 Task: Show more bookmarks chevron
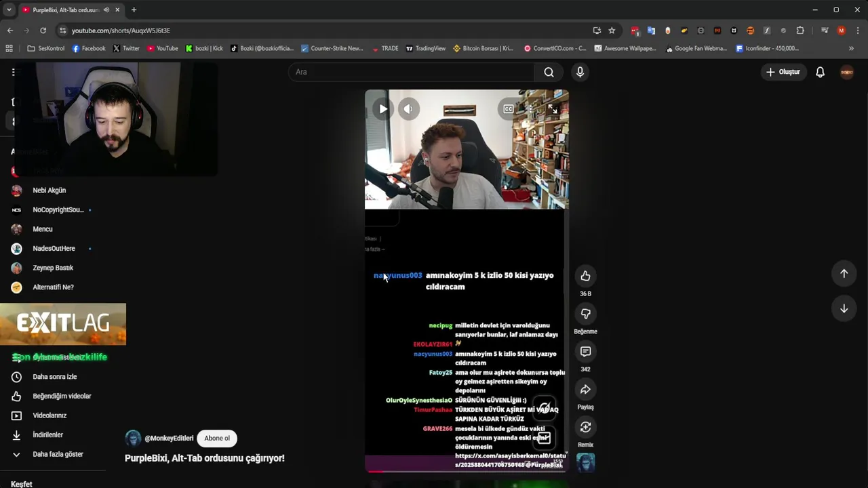851,48
